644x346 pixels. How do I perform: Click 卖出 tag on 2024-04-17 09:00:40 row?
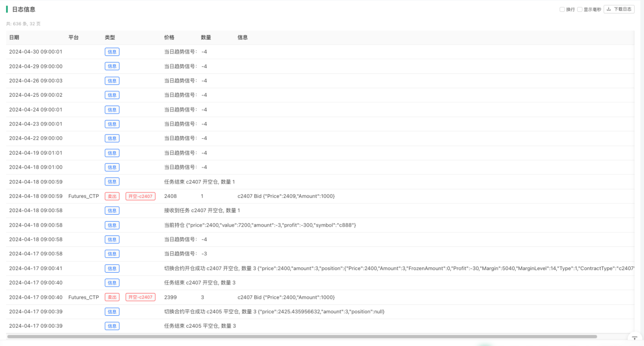pyautogui.click(x=112, y=297)
